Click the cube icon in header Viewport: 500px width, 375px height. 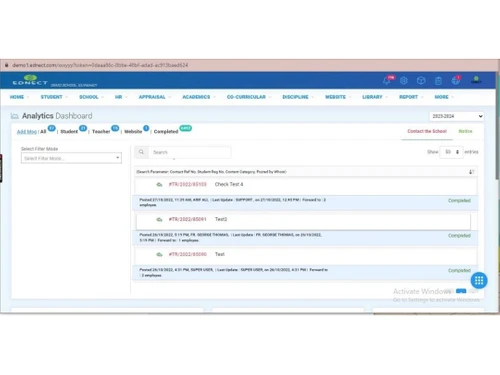pos(421,81)
